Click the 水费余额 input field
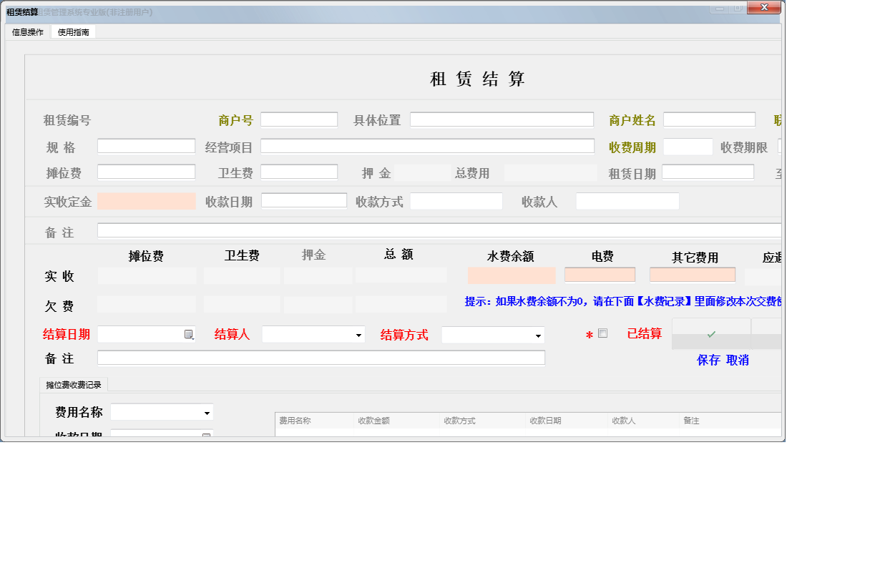 512,275
